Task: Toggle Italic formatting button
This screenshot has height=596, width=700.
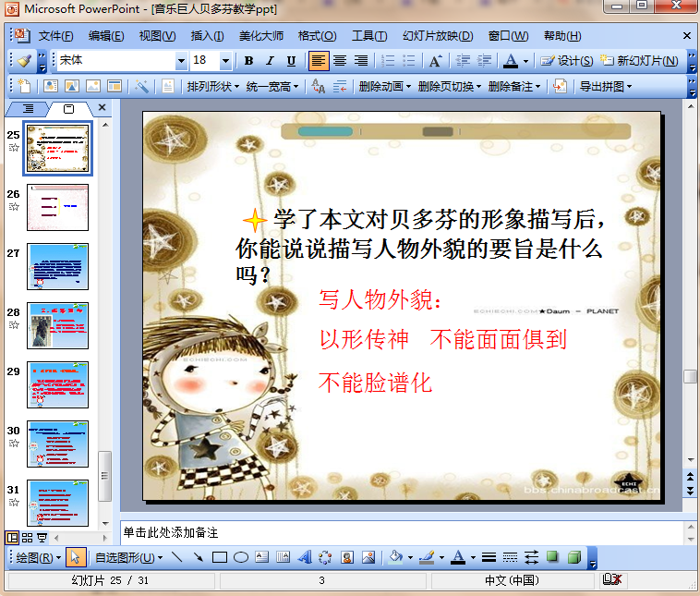Action: (270, 61)
